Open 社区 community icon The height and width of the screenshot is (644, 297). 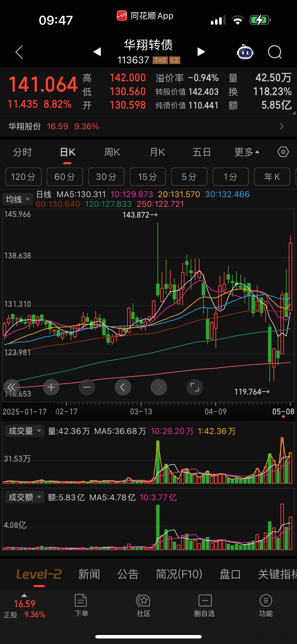(x=143, y=605)
